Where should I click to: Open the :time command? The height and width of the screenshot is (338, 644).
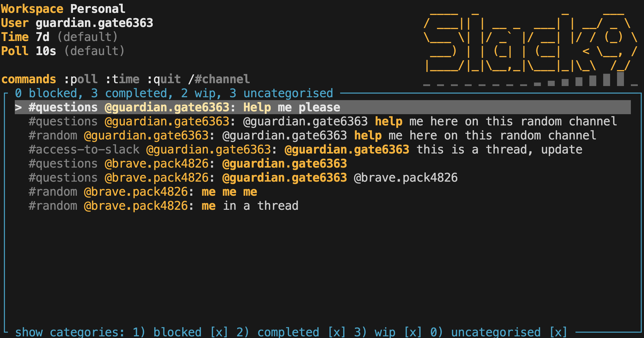(x=123, y=79)
